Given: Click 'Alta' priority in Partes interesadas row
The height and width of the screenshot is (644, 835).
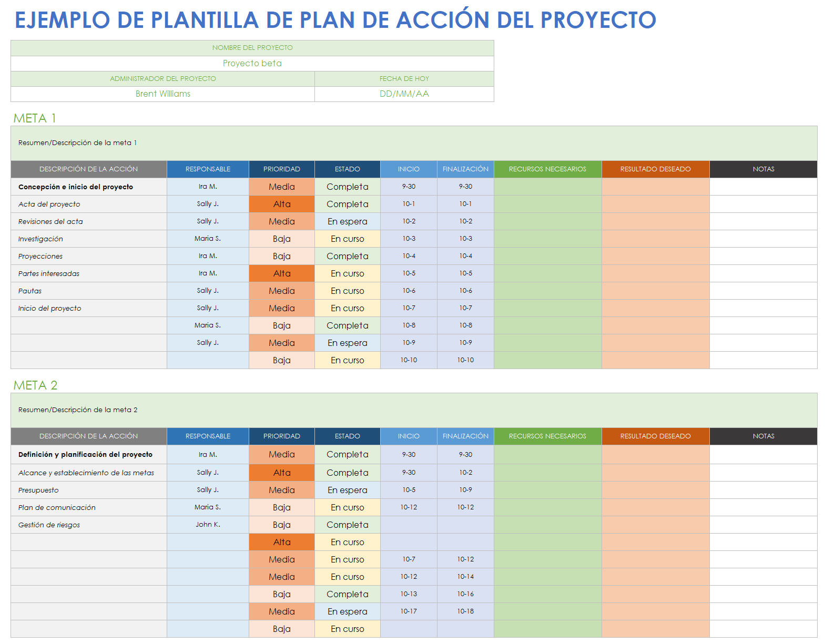Looking at the screenshot, I should [x=282, y=273].
